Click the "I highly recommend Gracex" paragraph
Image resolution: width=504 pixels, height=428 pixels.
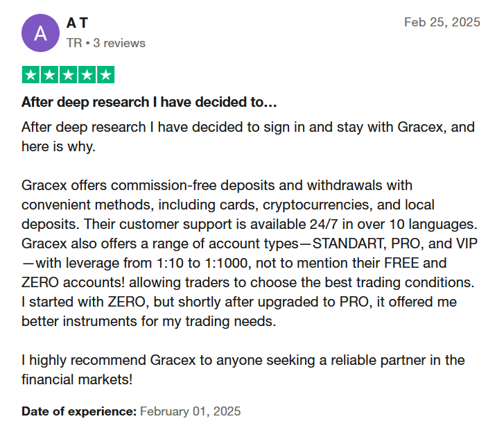(243, 370)
